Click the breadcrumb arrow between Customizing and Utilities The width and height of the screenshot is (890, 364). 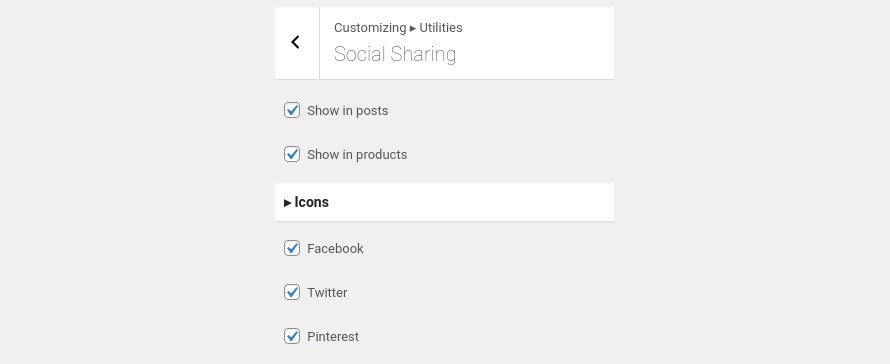click(413, 28)
